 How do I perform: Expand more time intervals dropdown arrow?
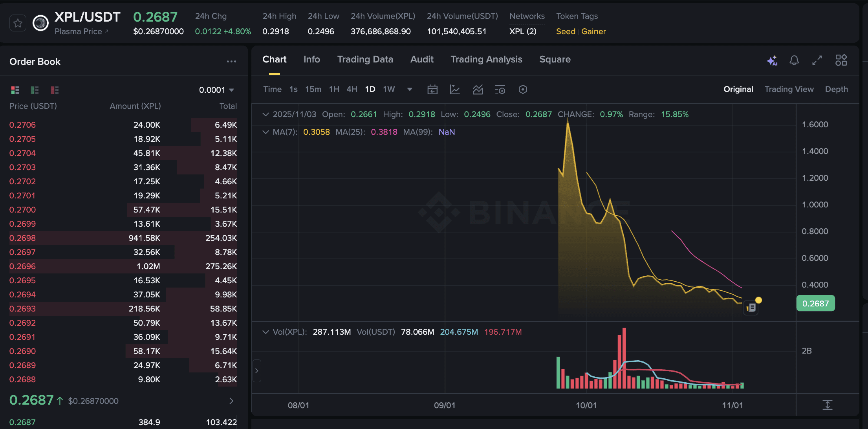(x=410, y=90)
